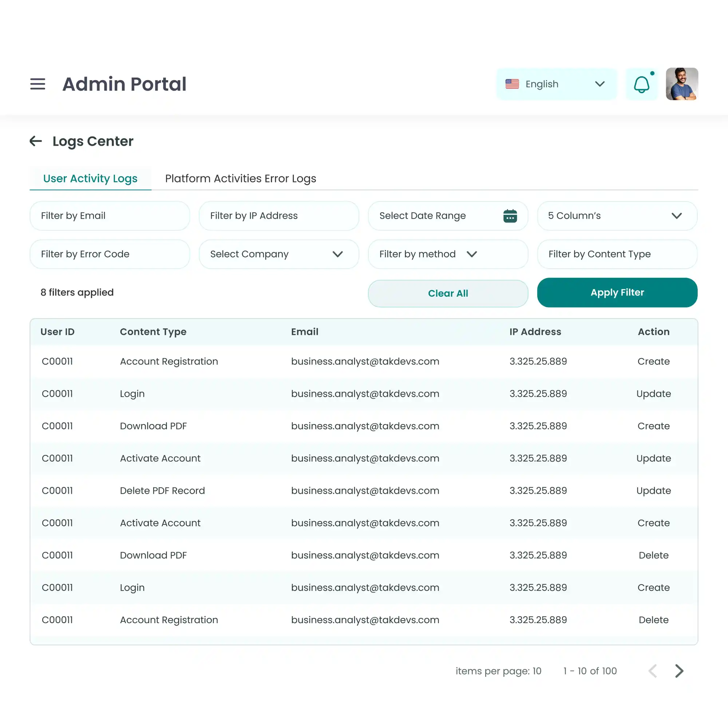Open the hamburger navigation menu
The height and width of the screenshot is (728, 728).
pos(38,84)
